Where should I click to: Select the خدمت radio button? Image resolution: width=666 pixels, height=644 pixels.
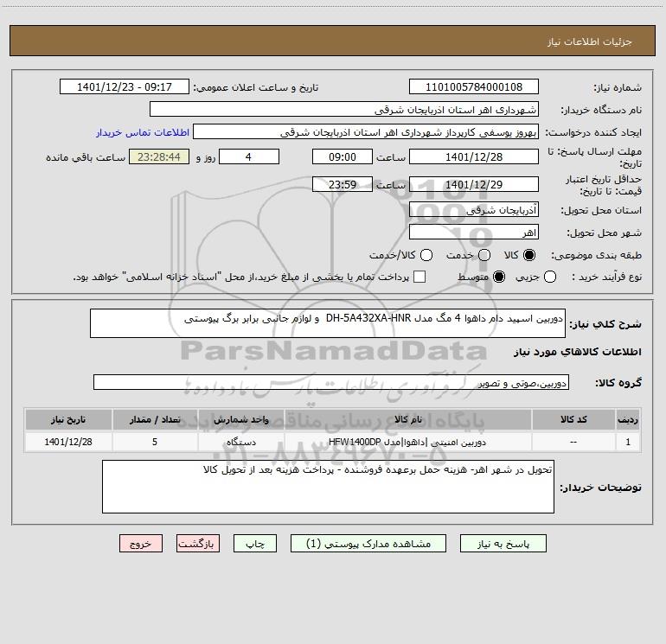(x=484, y=255)
